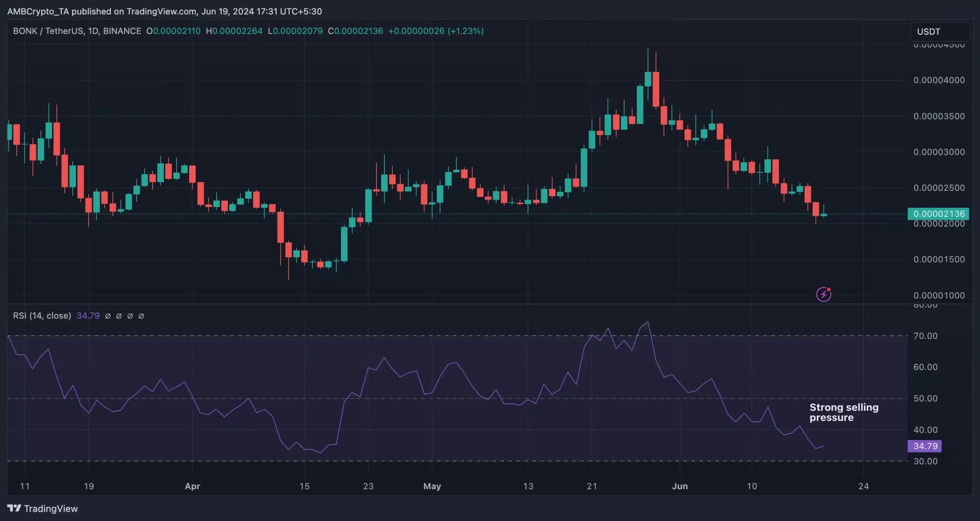Select the 'Strong selling pressure' annotation text
The width and height of the screenshot is (980, 521).
click(x=844, y=412)
